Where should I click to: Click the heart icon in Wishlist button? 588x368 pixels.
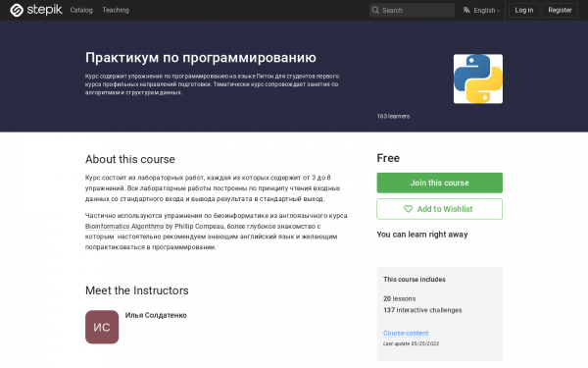[408, 209]
